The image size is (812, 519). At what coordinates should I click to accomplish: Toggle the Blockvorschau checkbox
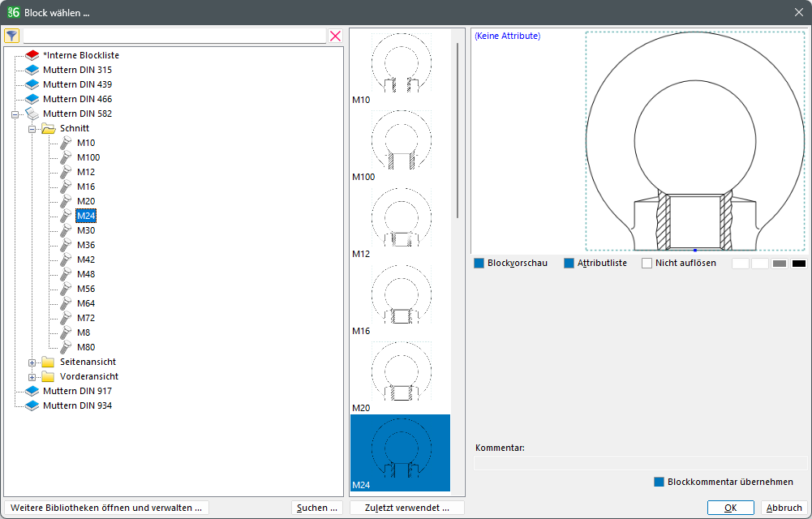479,264
